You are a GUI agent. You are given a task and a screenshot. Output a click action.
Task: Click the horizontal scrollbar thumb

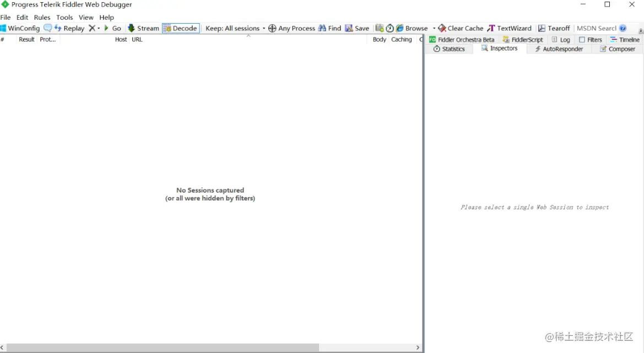163,347
